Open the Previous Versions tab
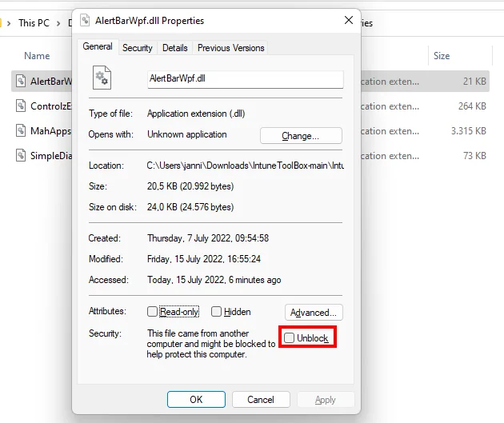Viewport: 504px width, 423px height. pyautogui.click(x=230, y=48)
